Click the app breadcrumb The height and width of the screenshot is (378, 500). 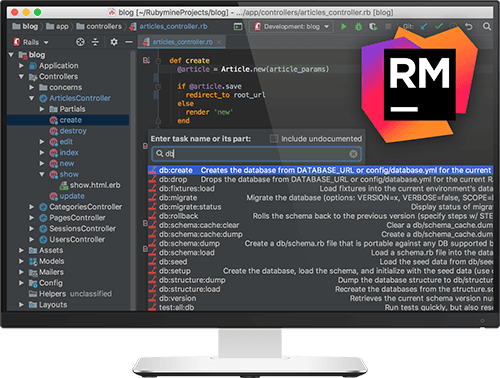click(x=57, y=26)
